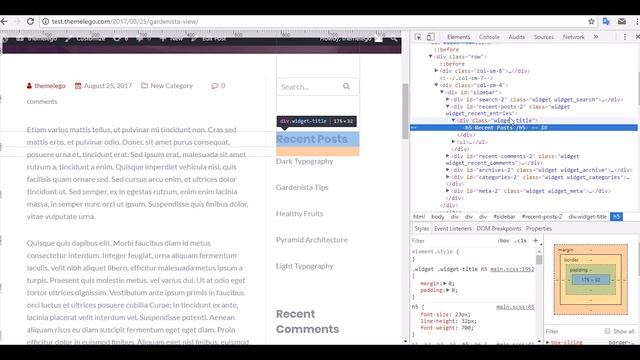
Task: Collapse the div id sidebar node
Action: 442,92
